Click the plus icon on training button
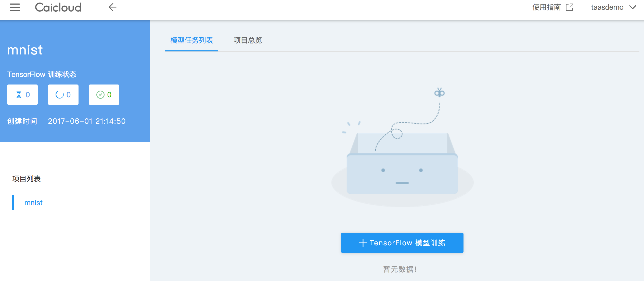This screenshot has height=281, width=644. (363, 243)
